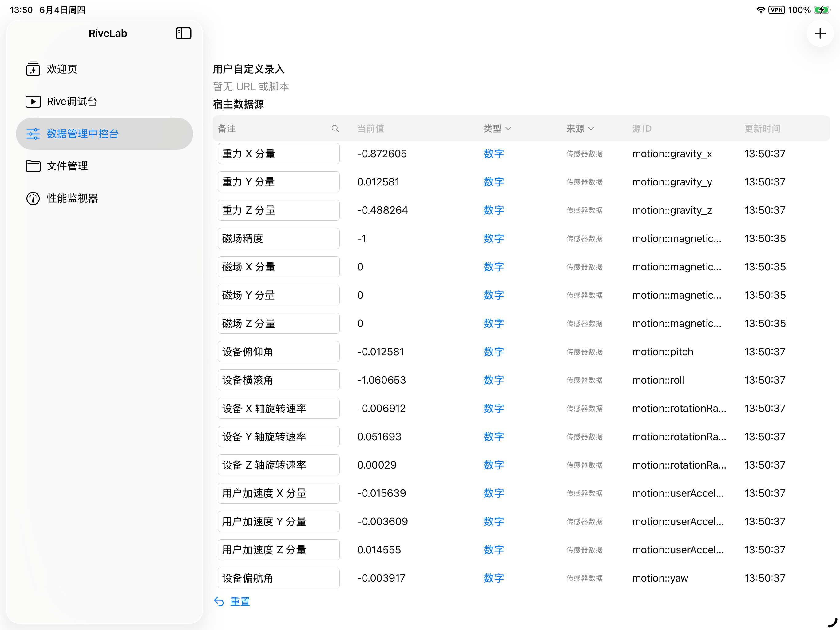Click the Wi-Fi status icon
Image resolution: width=840 pixels, height=630 pixels.
click(761, 10)
